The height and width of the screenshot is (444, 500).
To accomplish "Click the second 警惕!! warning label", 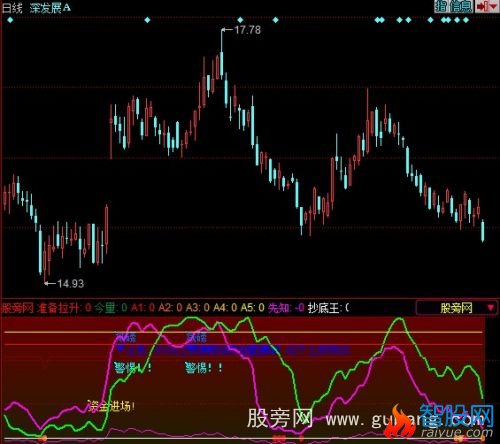I will [x=204, y=368].
